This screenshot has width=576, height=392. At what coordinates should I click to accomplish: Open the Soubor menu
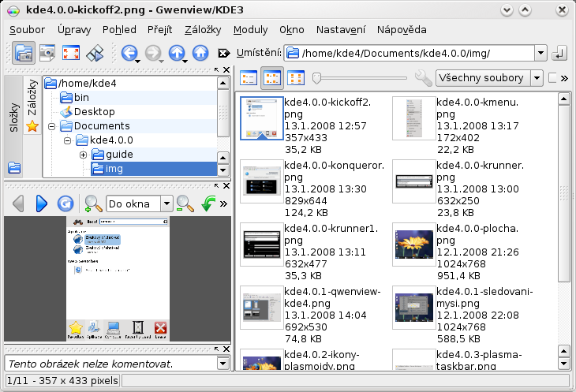click(27, 29)
